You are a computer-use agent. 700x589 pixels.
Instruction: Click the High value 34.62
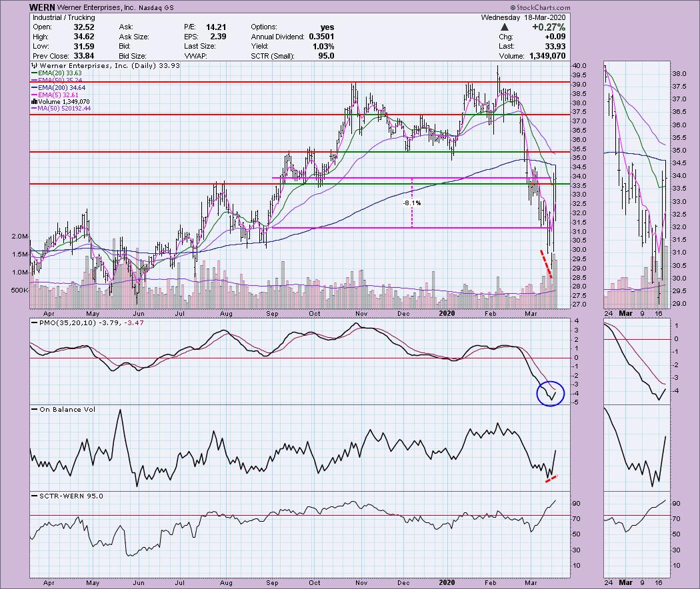click(x=84, y=37)
